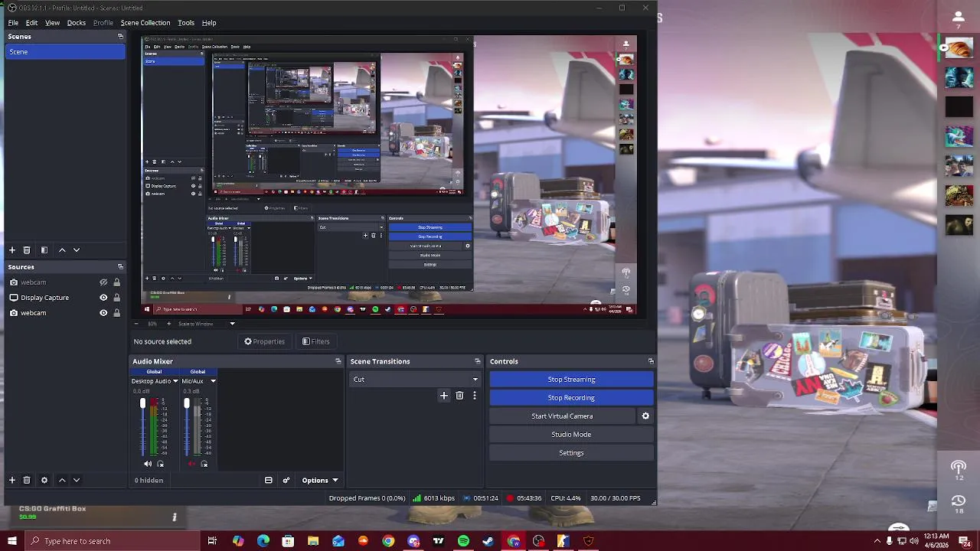
Task: Open the Docks menu
Action: point(77,23)
